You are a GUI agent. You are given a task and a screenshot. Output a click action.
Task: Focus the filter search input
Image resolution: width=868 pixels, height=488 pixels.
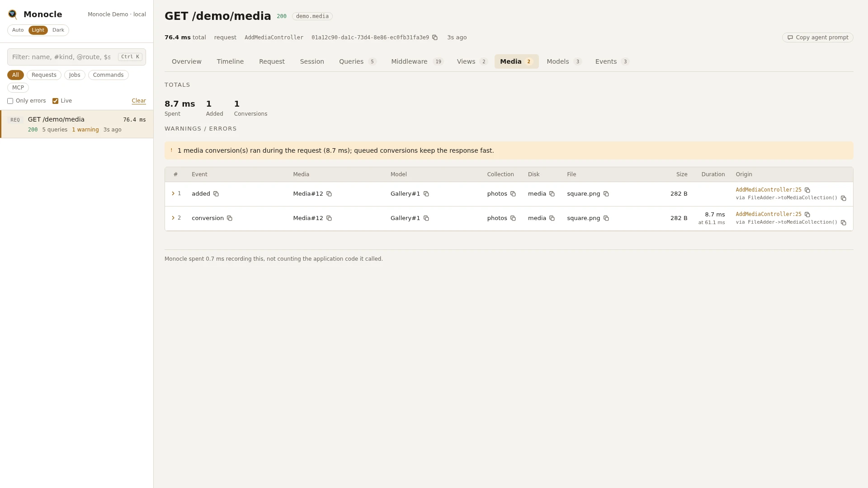(x=76, y=57)
